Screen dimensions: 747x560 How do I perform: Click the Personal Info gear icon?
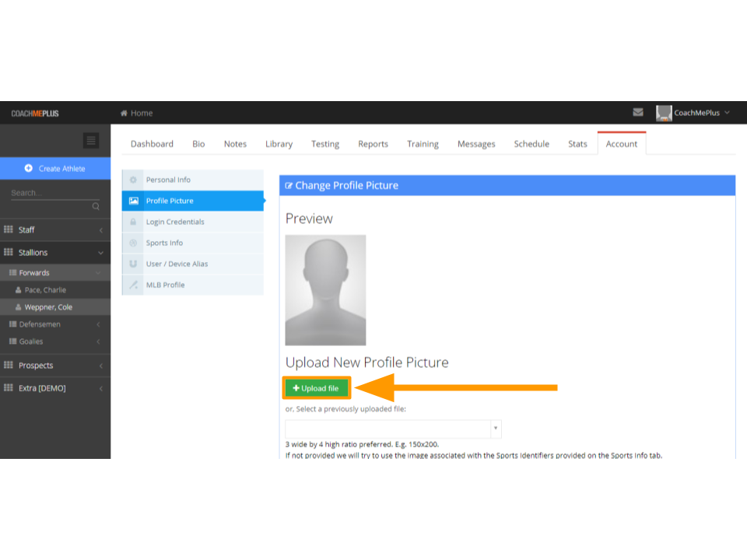pyautogui.click(x=133, y=180)
